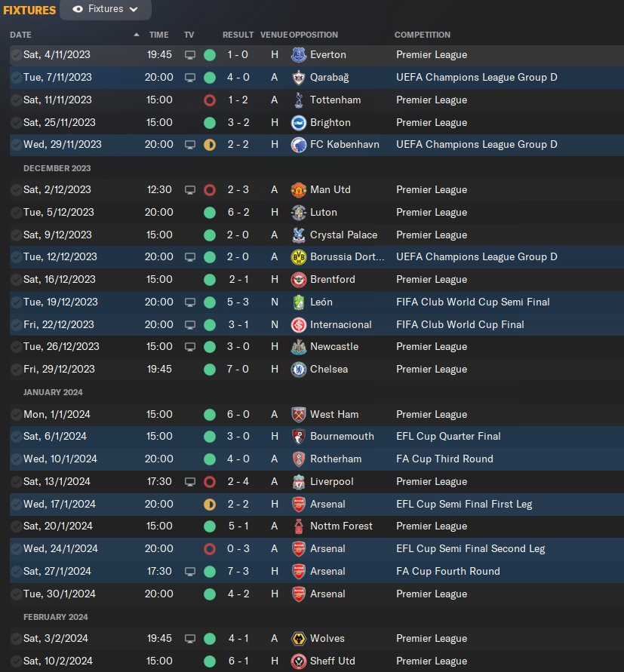Image resolution: width=624 pixels, height=672 pixels.
Task: Sort by the Opposition column header
Action: click(x=313, y=35)
